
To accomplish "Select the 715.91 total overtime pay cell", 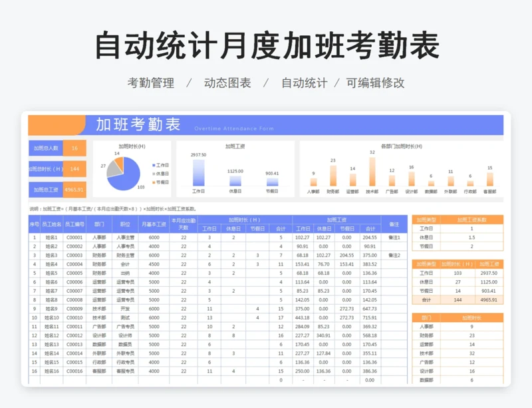I will tap(370, 317).
